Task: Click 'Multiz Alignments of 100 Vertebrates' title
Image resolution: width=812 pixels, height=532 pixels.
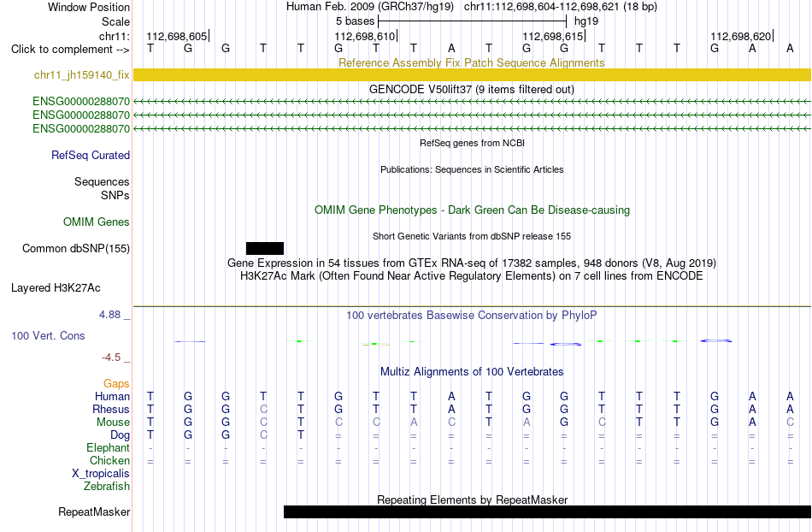Action: coord(472,371)
